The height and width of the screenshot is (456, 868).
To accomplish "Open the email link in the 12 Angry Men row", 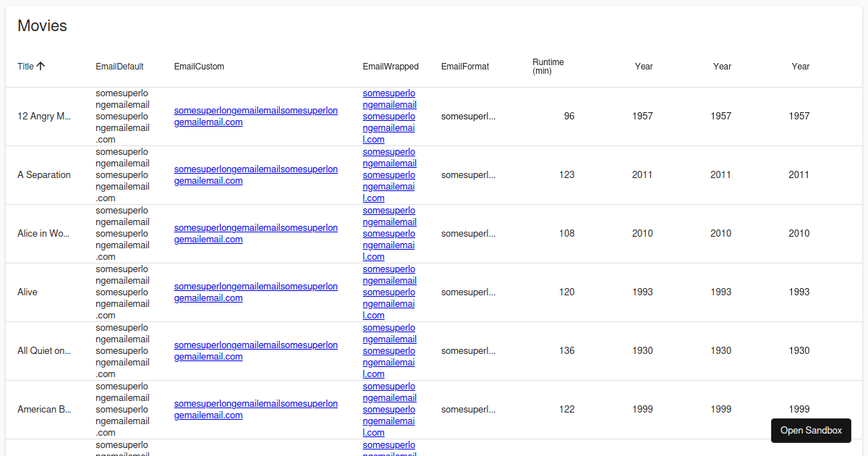I will pos(255,116).
